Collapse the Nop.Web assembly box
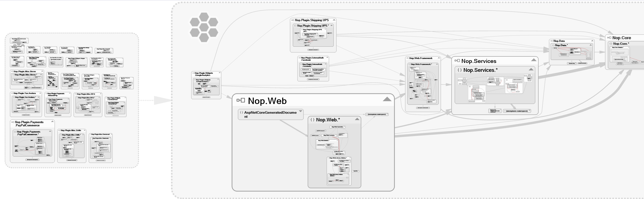This screenshot has width=644, height=199. pyautogui.click(x=387, y=99)
